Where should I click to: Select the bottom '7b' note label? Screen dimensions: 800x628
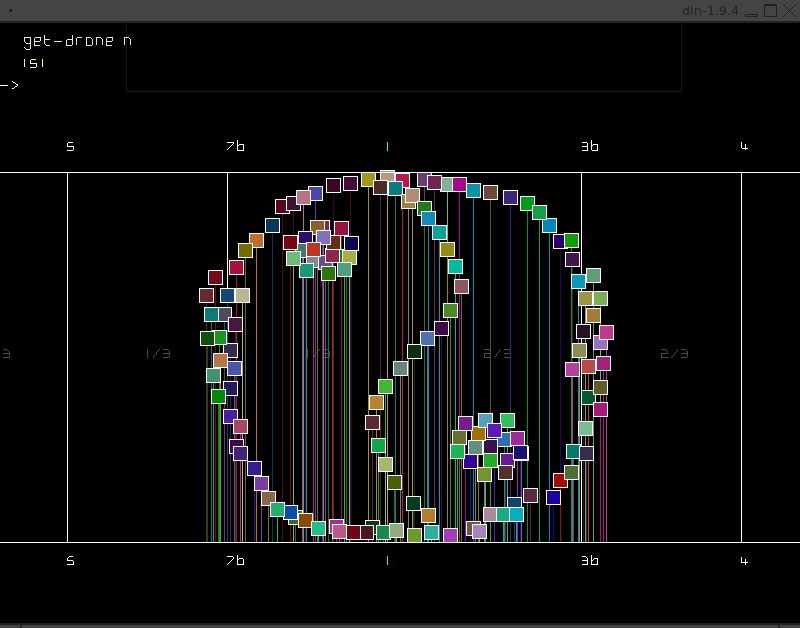pyautogui.click(x=235, y=562)
